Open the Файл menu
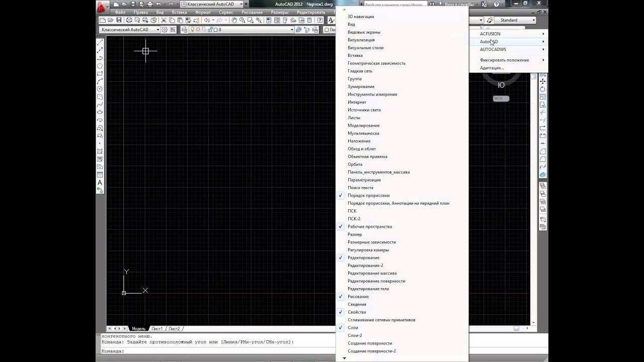Viewport: 644px width, 362px height. tap(120, 12)
